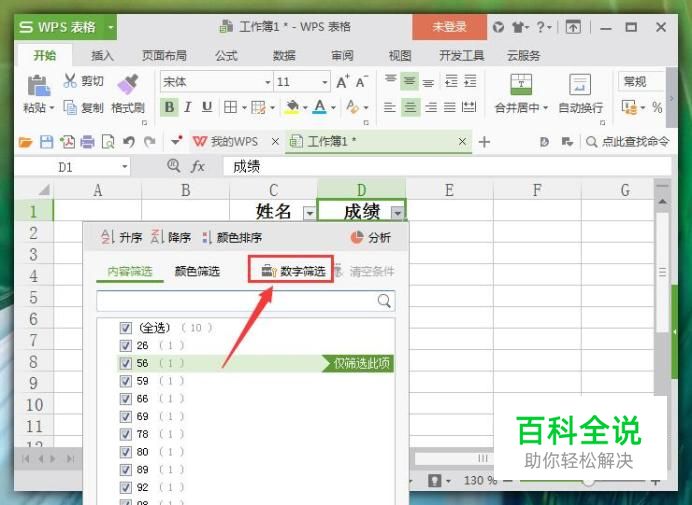Uncheck the 78 filter value
The width and height of the screenshot is (692, 505).
pyautogui.click(x=126, y=434)
